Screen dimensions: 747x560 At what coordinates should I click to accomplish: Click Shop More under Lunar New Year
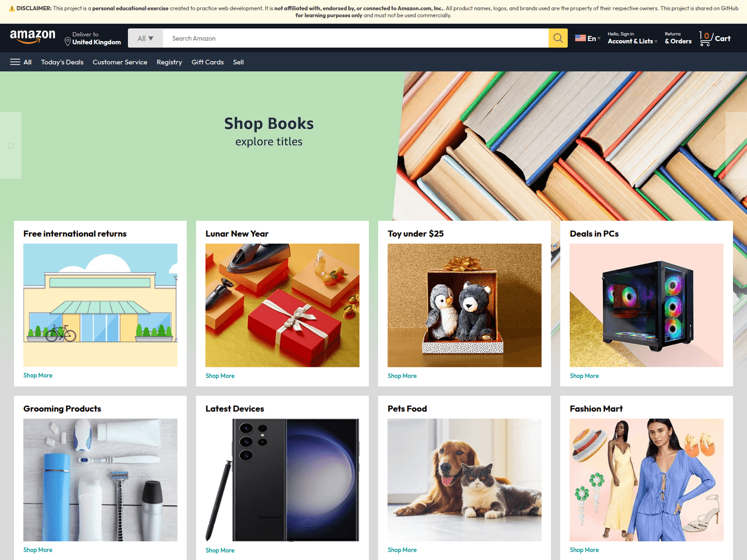click(220, 376)
